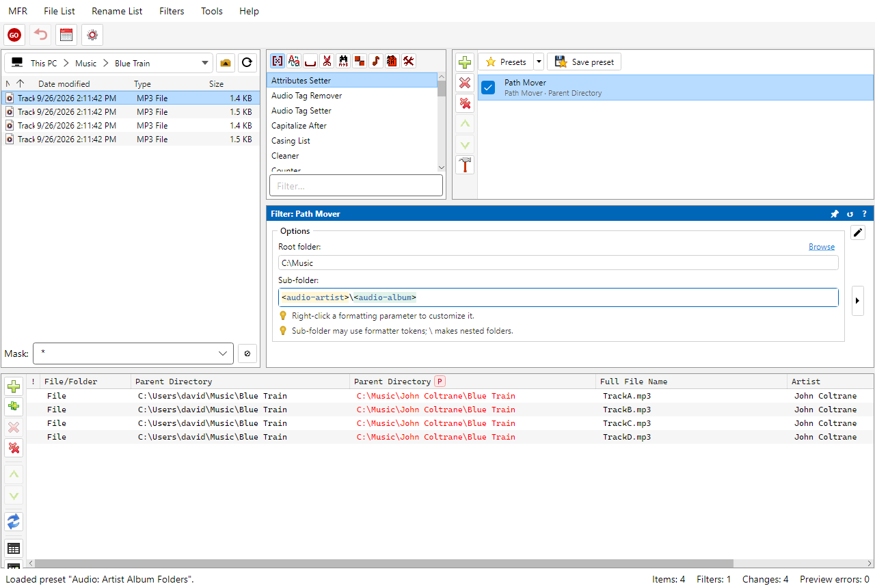Screen dimensions: 875x588
Task: Pin the Path Mover filter panel
Action: tap(835, 214)
